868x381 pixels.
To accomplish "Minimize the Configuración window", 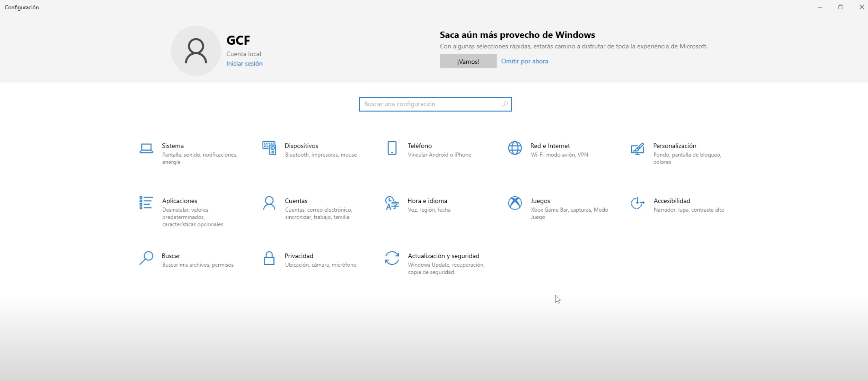I will (820, 7).
